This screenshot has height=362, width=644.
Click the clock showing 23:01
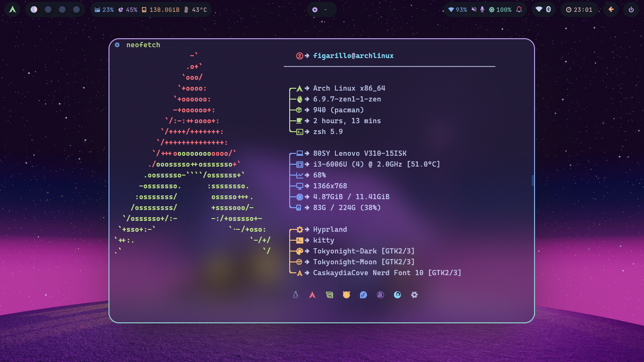pyautogui.click(x=579, y=9)
